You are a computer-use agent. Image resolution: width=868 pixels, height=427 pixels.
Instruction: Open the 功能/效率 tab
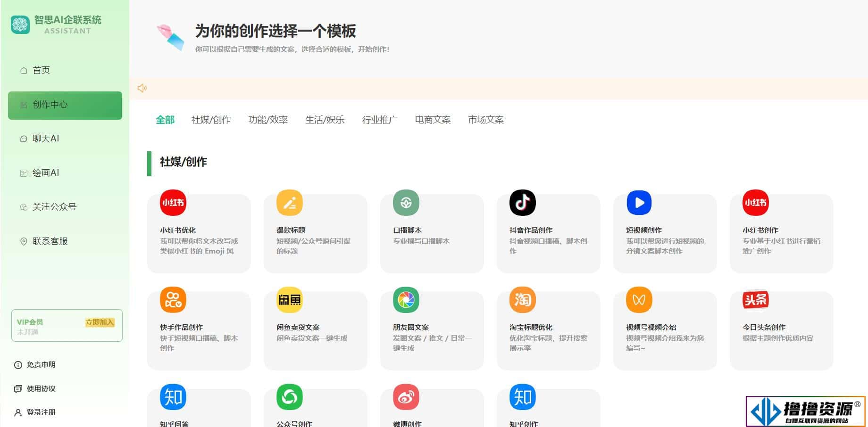pos(268,120)
